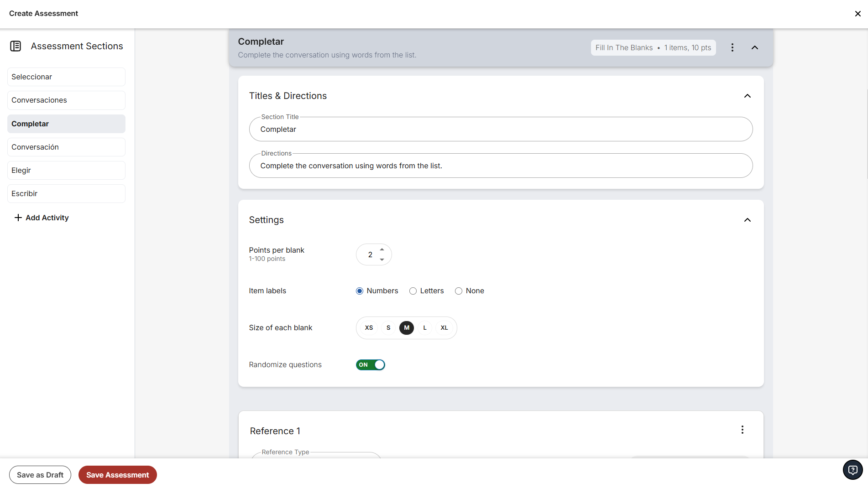Image resolution: width=868 pixels, height=488 pixels.
Task: Open the Seleccionar section
Action: pyautogui.click(x=66, y=77)
